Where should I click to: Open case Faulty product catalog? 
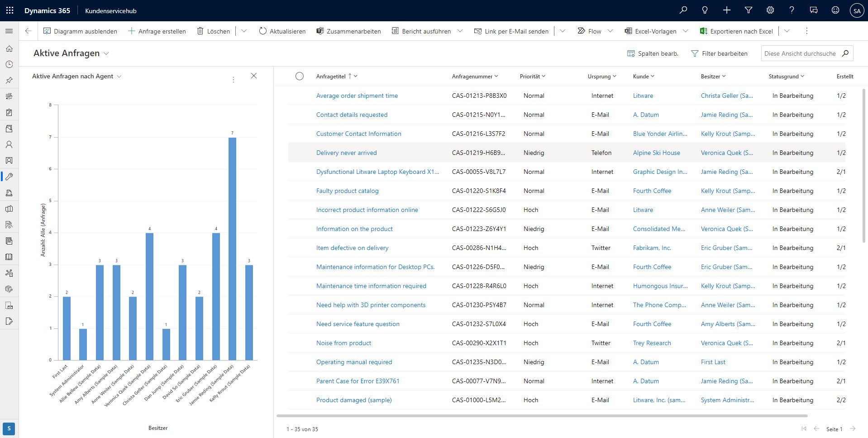347,191
